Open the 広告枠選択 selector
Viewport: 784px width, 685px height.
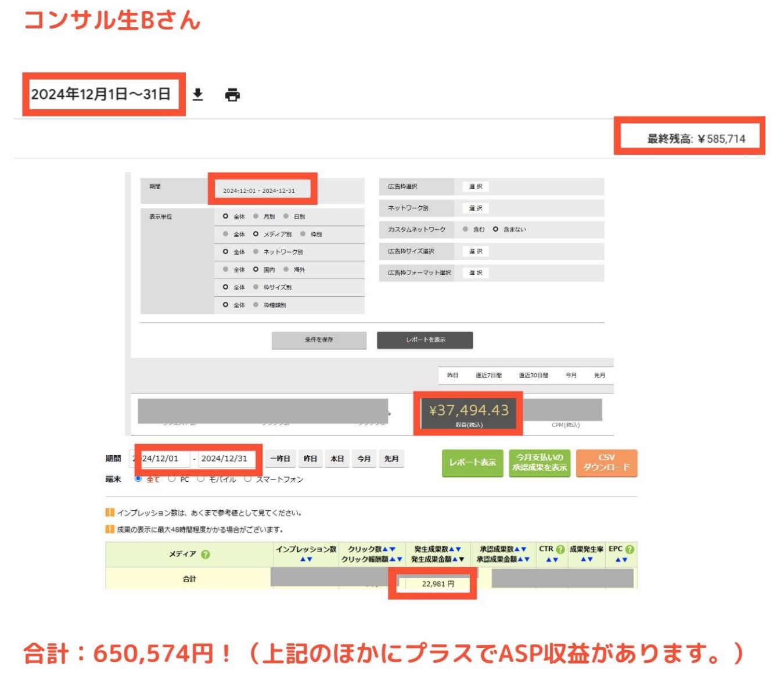pos(475,187)
